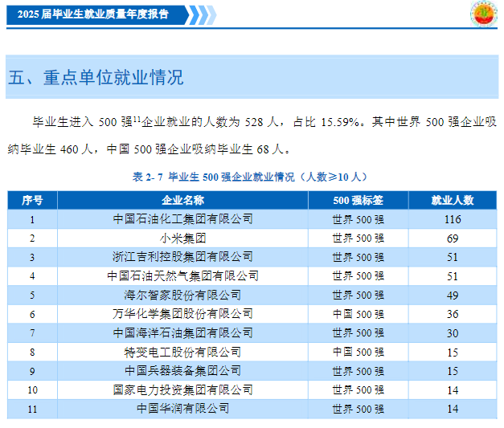
Task: Click the count 51 in 浙江吉利 row
Action: [x=453, y=257]
